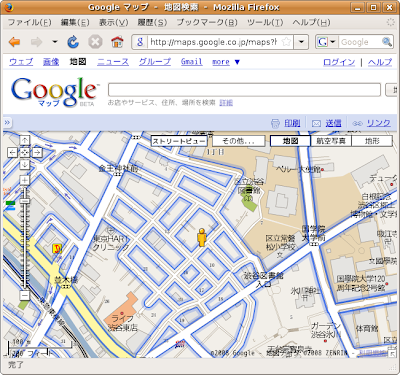Open the 詳細 search options link

pos(226,103)
